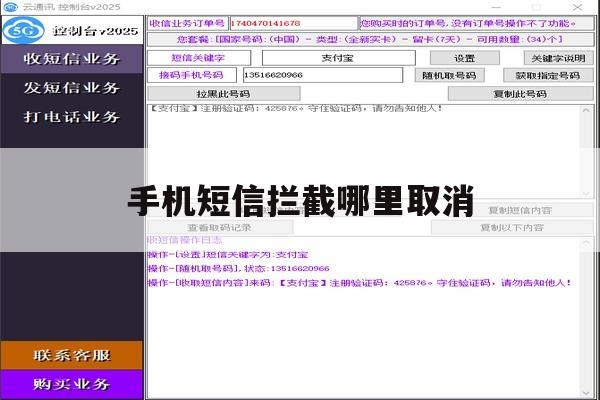Click the 复制短信内容 button
Viewport: 600px width, 400px height.
[x=520, y=210]
